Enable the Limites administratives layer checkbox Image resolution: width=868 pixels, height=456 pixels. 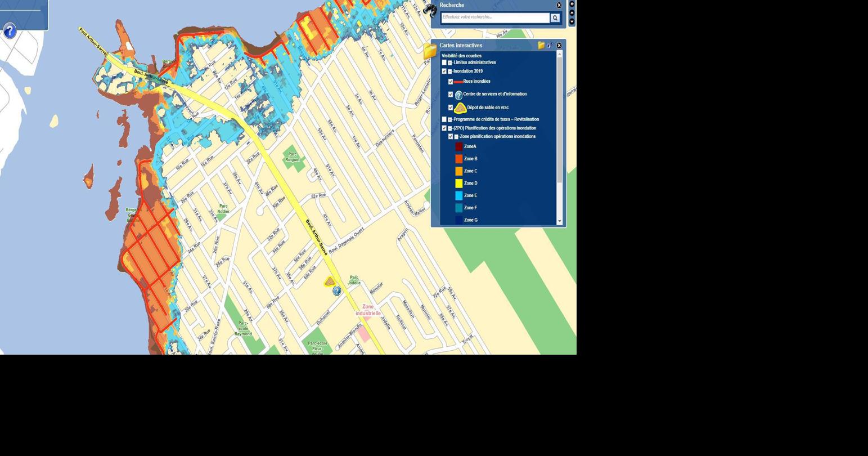point(444,62)
